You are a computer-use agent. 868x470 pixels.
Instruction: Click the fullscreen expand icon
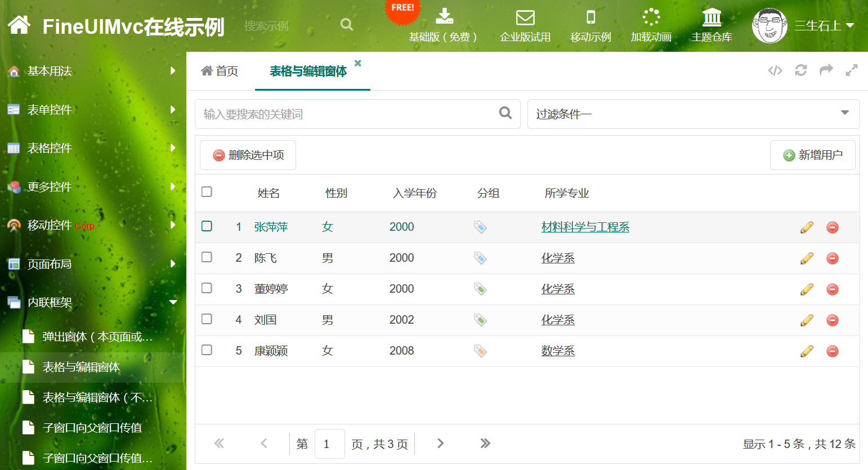pos(851,70)
